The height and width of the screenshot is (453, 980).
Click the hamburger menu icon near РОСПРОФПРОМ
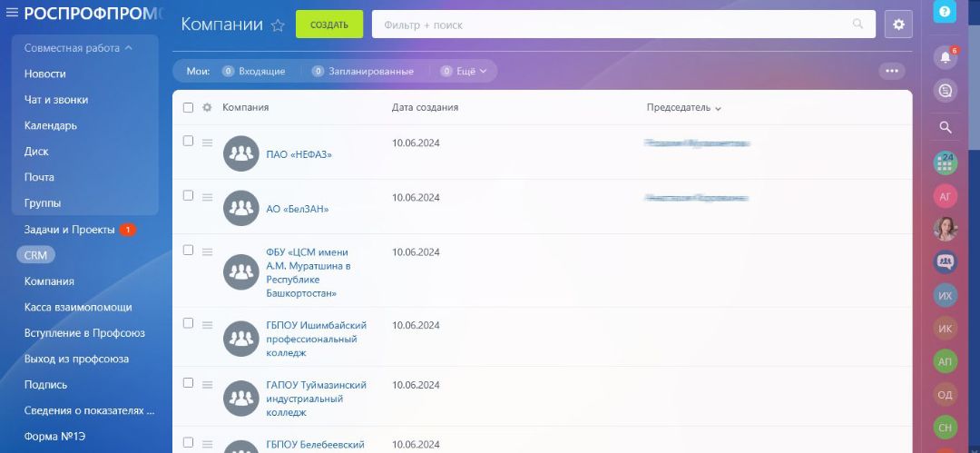12,13
